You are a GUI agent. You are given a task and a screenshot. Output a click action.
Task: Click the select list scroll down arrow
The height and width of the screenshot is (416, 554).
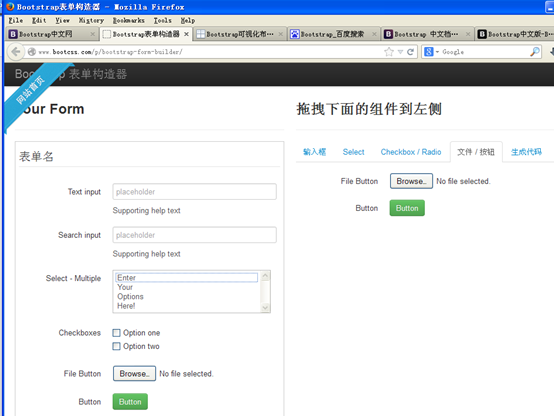pyautogui.click(x=265, y=308)
